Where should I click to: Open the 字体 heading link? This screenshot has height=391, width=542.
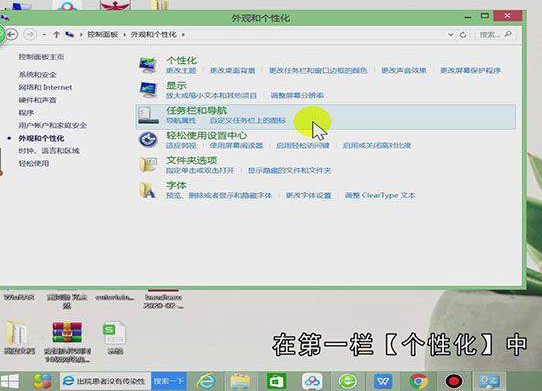pyautogui.click(x=176, y=185)
